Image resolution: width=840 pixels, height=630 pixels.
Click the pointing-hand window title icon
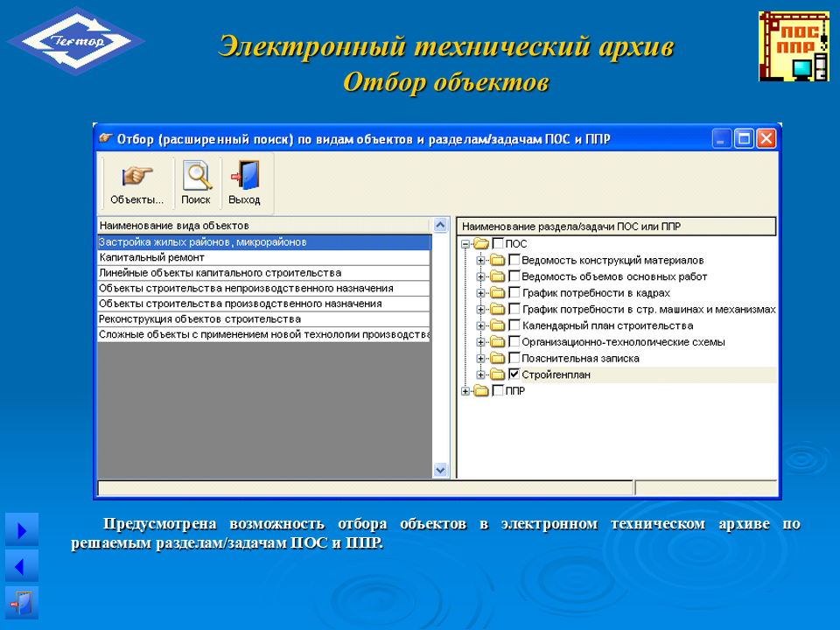point(106,138)
